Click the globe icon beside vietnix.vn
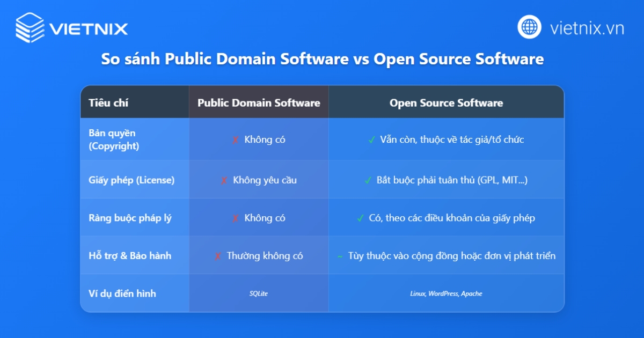Image resolution: width=644 pixels, height=338 pixels. (529, 27)
